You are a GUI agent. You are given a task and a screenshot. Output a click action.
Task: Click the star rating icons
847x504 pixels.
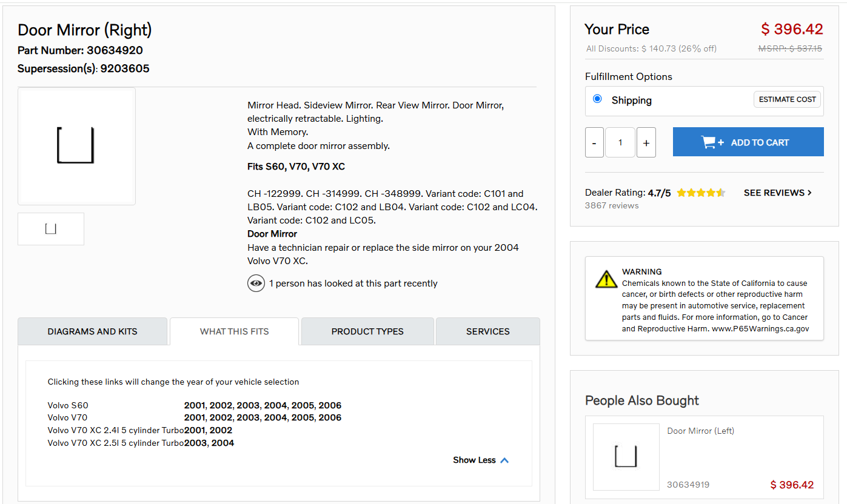[700, 193]
